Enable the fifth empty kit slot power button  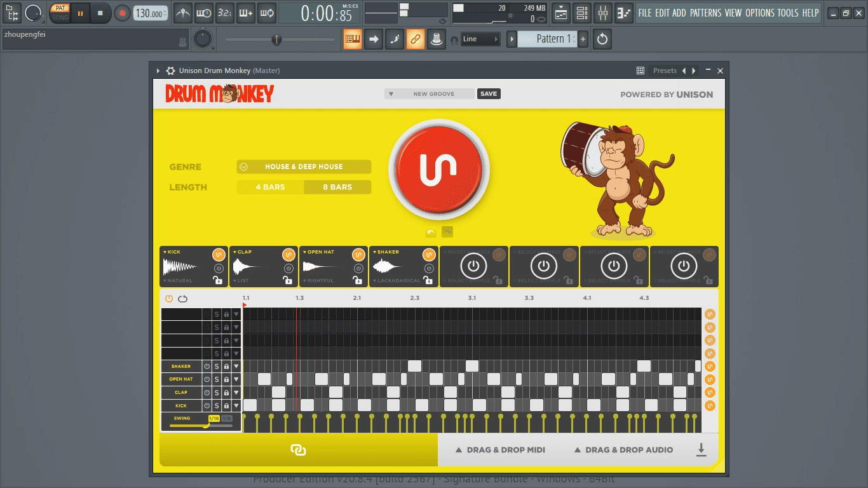(473, 266)
